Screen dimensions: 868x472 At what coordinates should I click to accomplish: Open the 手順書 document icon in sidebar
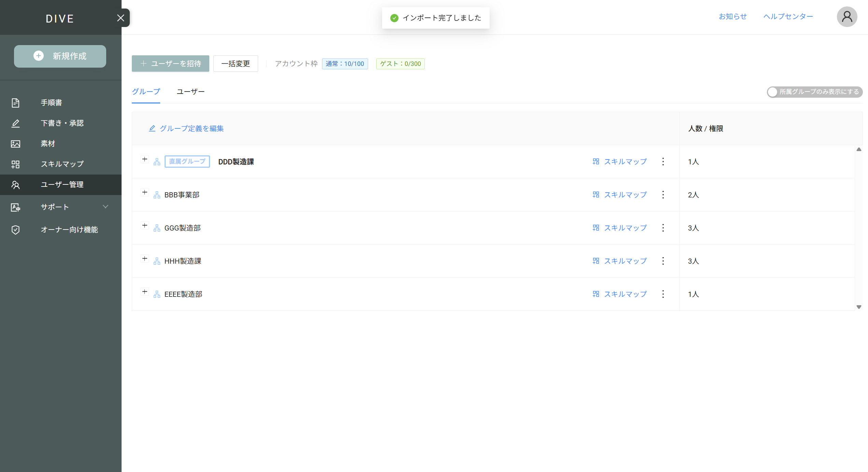(15, 103)
